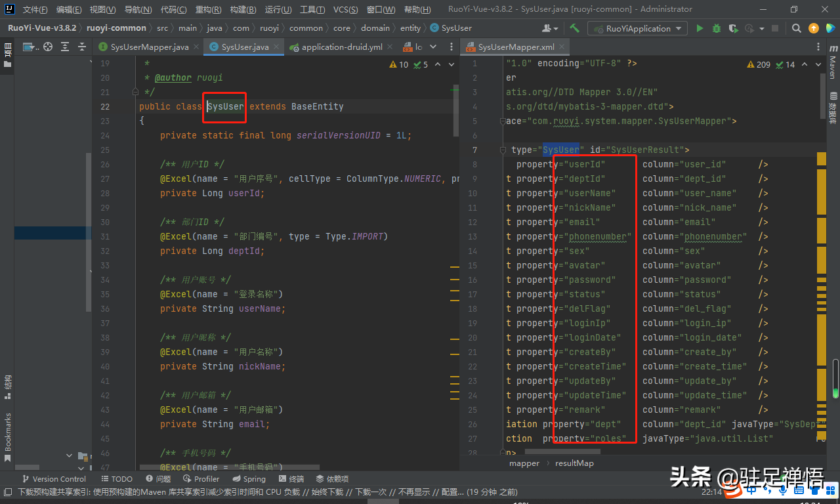Click the Select Opened File crosshair icon
The width and height of the screenshot is (840, 504).
(x=48, y=47)
